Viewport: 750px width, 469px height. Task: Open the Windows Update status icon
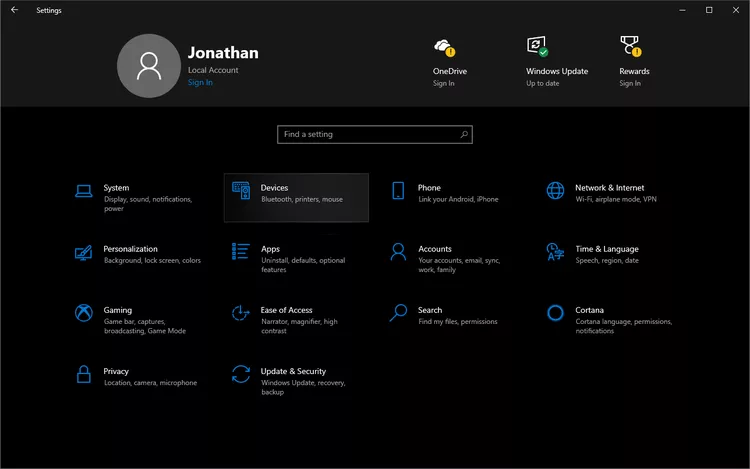(537, 46)
